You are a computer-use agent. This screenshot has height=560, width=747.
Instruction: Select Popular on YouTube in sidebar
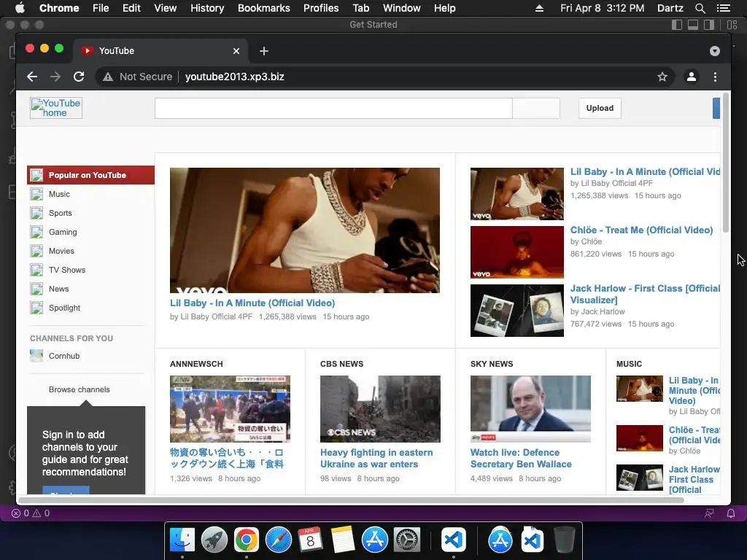[90, 175]
